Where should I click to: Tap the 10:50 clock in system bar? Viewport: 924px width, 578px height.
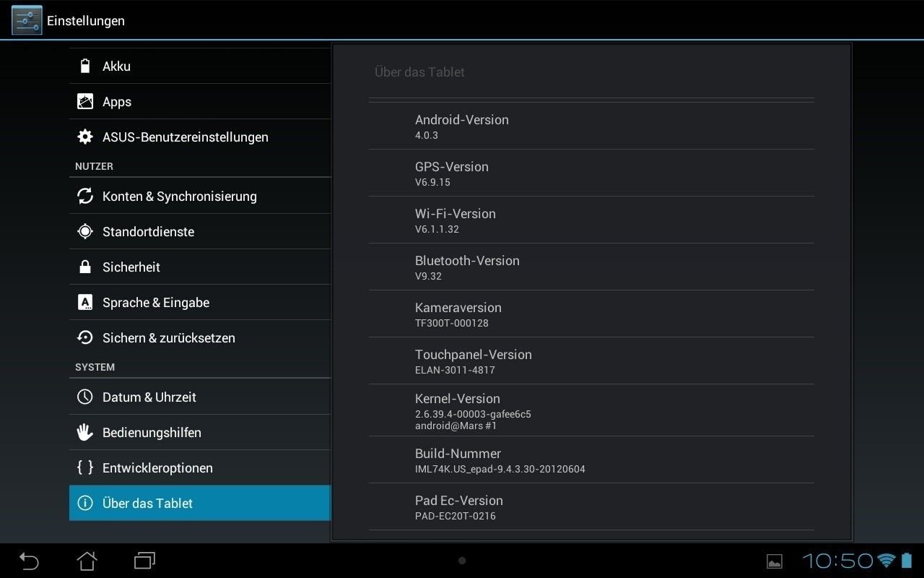[x=838, y=561]
